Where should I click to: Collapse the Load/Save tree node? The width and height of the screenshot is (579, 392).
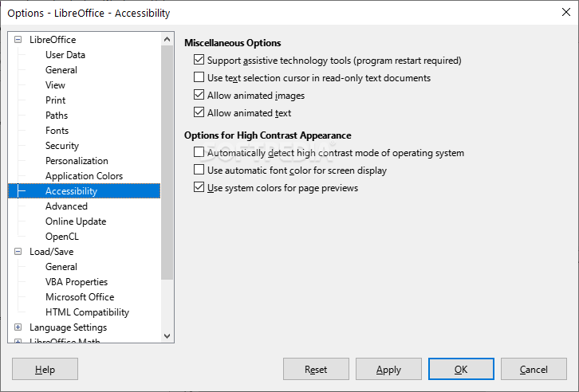[x=18, y=252]
